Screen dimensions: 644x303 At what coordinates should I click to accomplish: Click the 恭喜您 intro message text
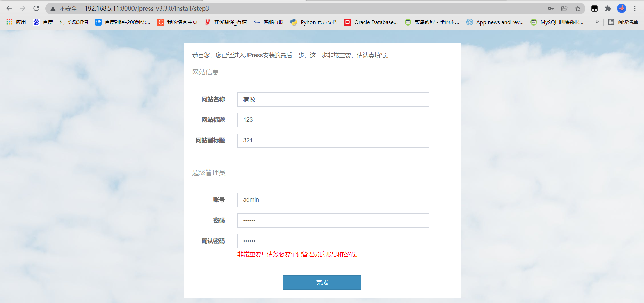click(x=291, y=55)
